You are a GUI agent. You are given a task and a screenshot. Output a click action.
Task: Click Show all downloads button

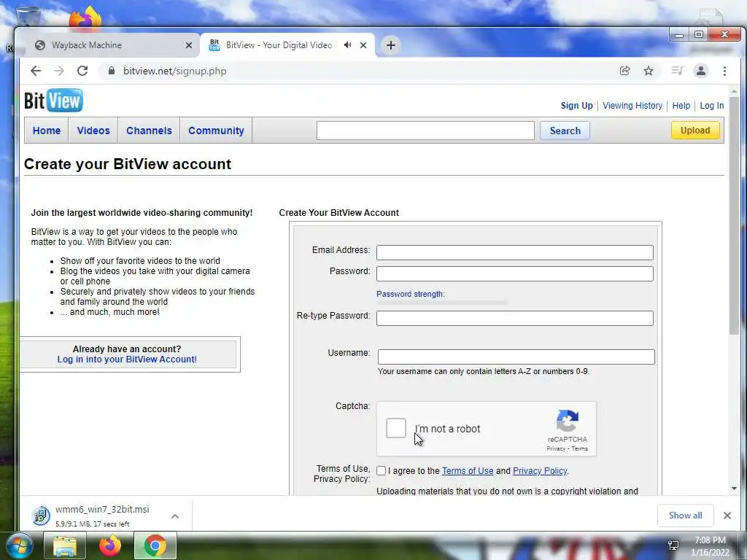pos(686,516)
